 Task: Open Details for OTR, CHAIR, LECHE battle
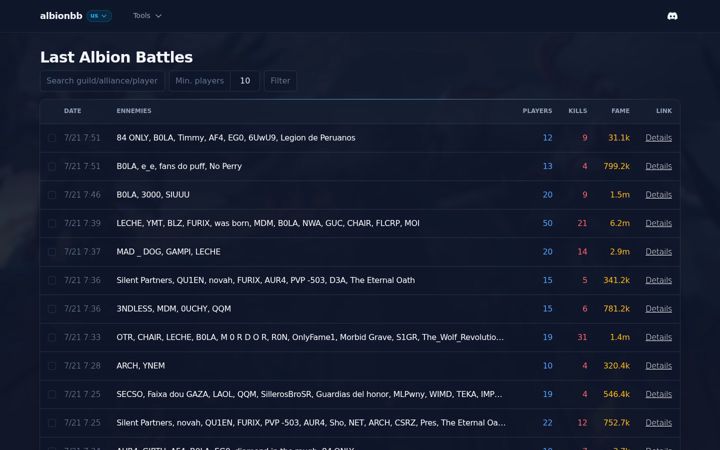click(658, 337)
